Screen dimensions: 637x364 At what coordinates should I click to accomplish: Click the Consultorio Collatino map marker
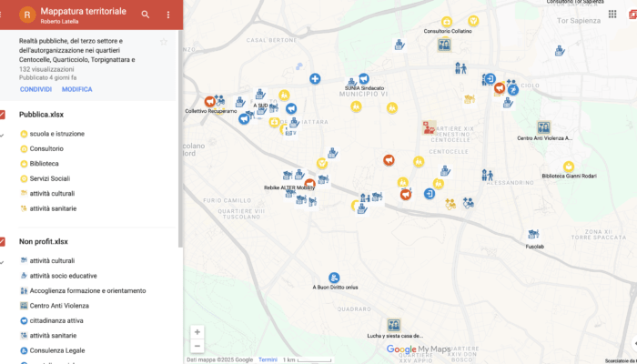(447, 22)
